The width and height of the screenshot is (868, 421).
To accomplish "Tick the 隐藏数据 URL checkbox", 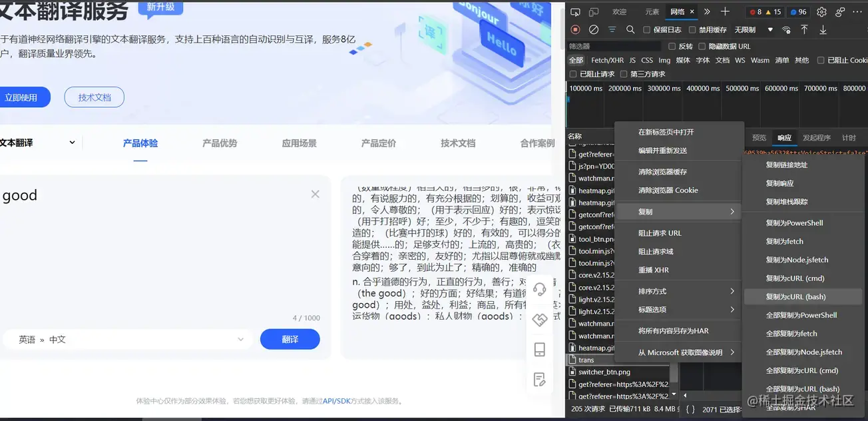I will (702, 47).
